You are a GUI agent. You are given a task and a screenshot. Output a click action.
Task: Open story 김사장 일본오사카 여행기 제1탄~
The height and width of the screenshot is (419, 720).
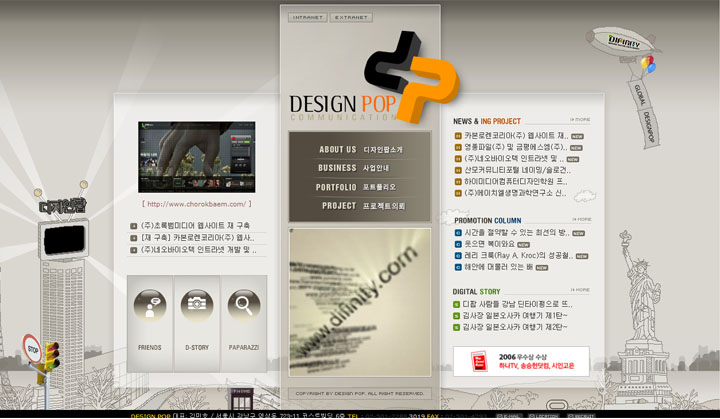515,316
